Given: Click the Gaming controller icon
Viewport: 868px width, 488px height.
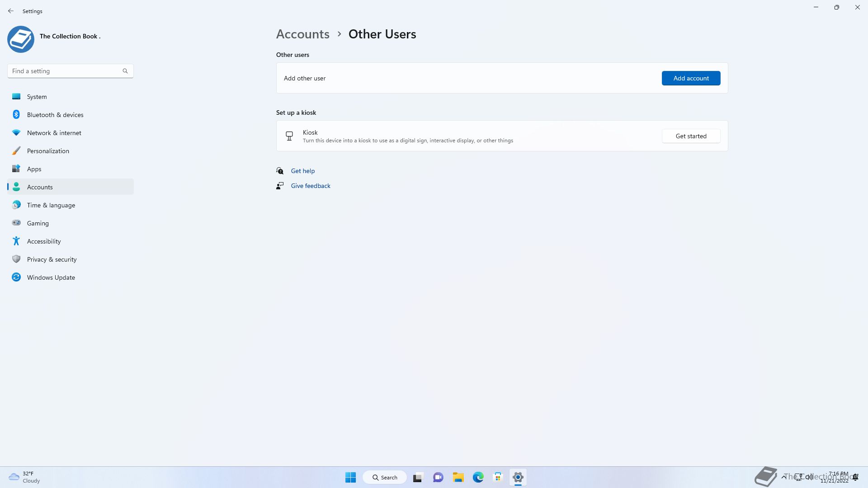Looking at the screenshot, I should 16,222.
